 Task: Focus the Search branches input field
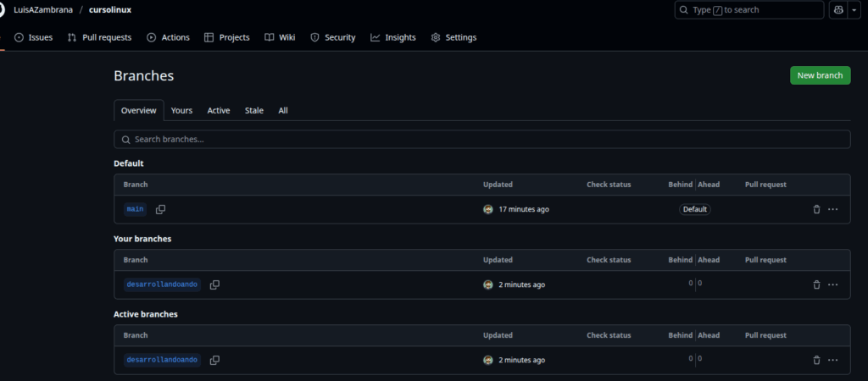point(481,139)
